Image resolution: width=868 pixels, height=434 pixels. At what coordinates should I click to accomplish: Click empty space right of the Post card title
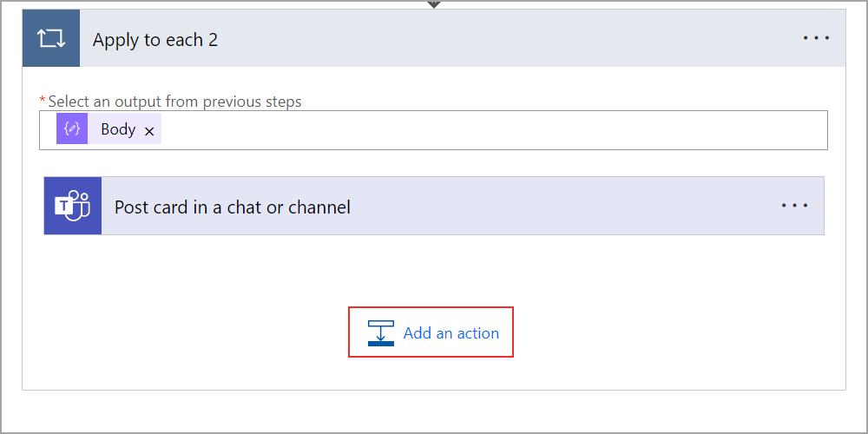tap(564, 207)
